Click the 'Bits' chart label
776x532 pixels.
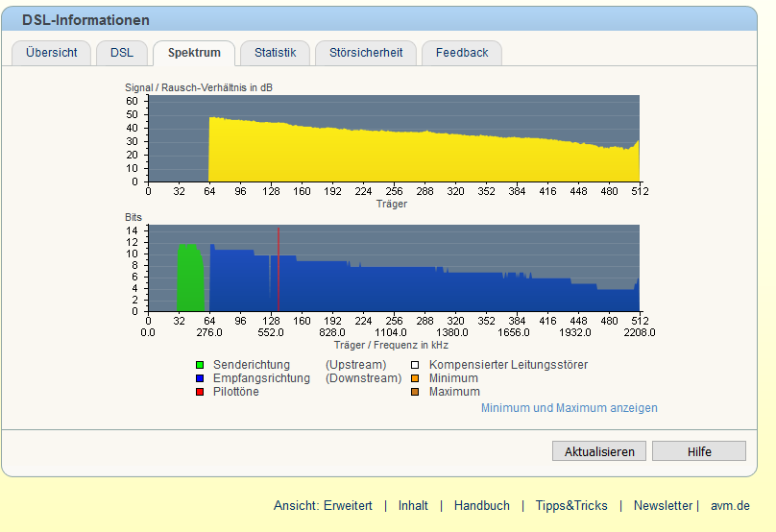pos(133,217)
